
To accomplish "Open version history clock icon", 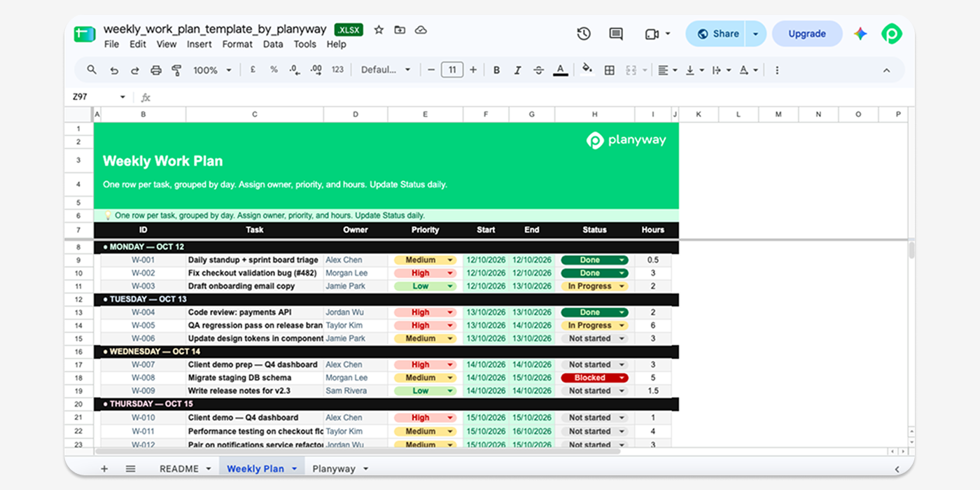I will pos(584,34).
